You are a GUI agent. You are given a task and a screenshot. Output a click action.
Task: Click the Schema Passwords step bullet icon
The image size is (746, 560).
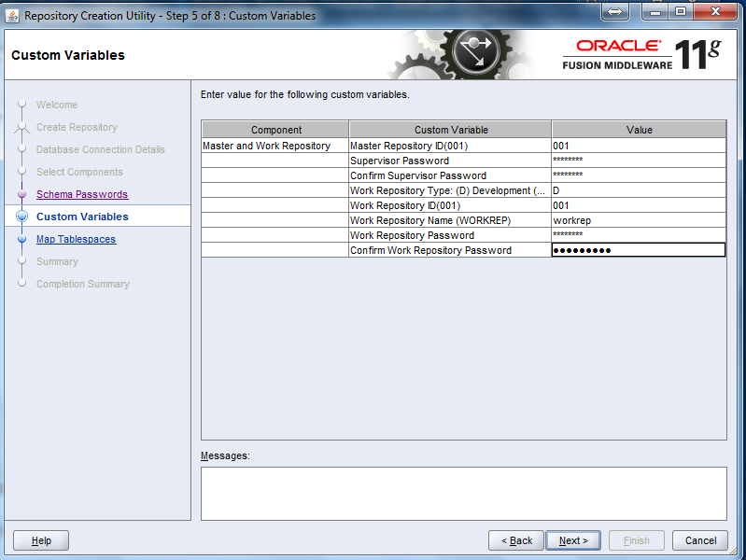click(21, 194)
